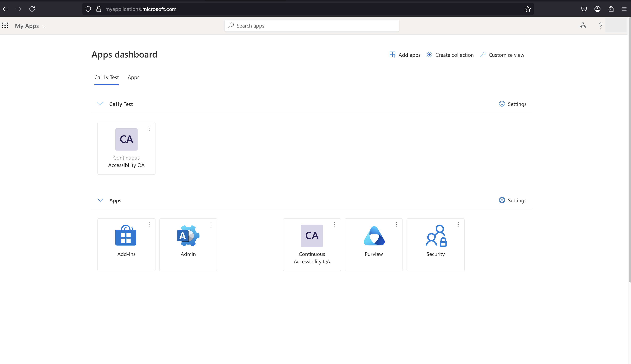Bookmark page with the star icon

click(528, 9)
